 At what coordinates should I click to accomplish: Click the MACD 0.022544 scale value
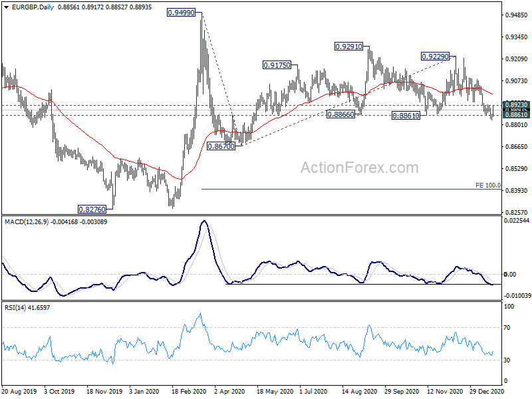pos(517,221)
